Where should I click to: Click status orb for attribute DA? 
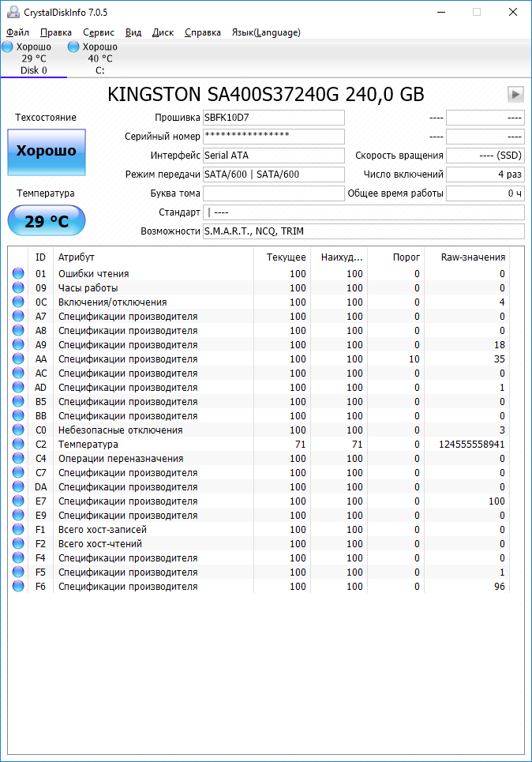click(18, 487)
